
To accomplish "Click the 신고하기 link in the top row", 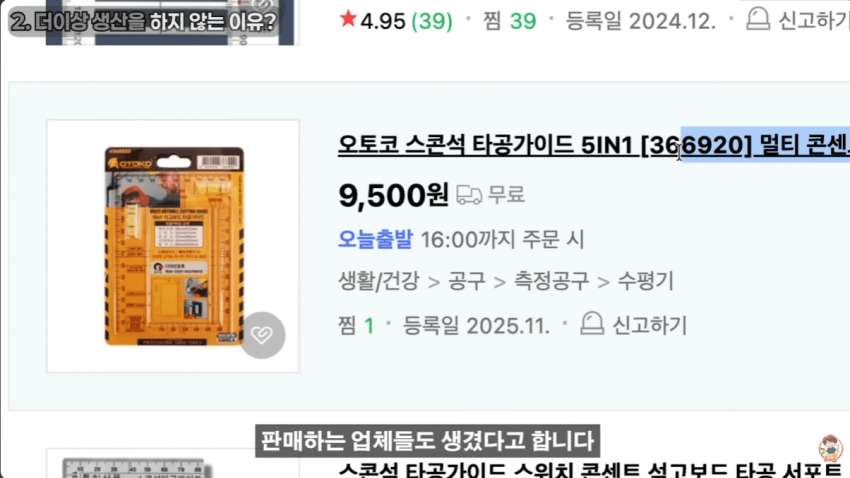I will click(x=814, y=21).
